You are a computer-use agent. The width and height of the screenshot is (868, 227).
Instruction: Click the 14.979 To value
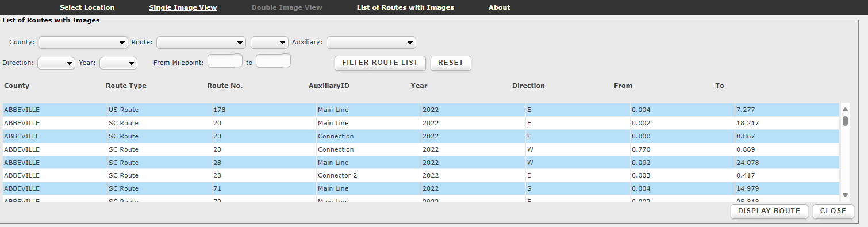748,188
